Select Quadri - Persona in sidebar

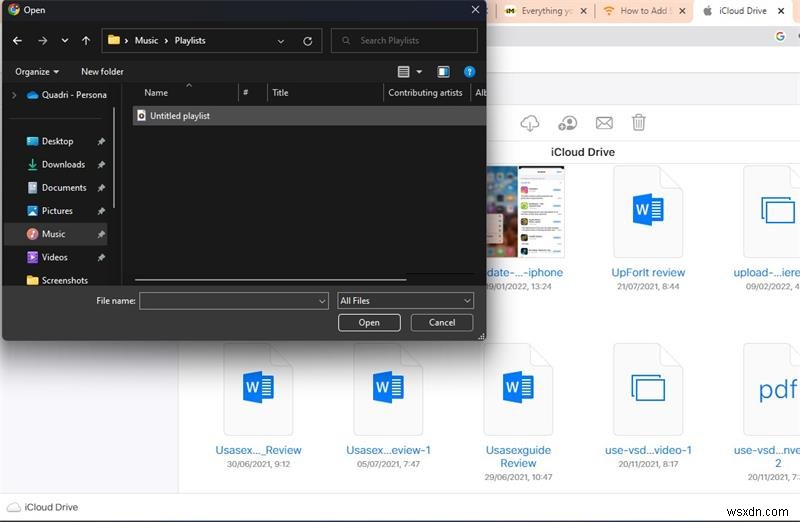[x=67, y=95]
